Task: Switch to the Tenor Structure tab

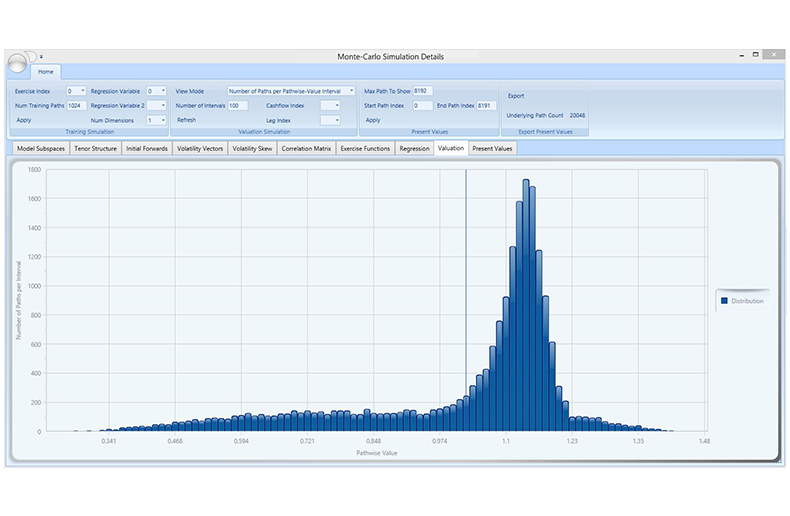Action: [95, 149]
